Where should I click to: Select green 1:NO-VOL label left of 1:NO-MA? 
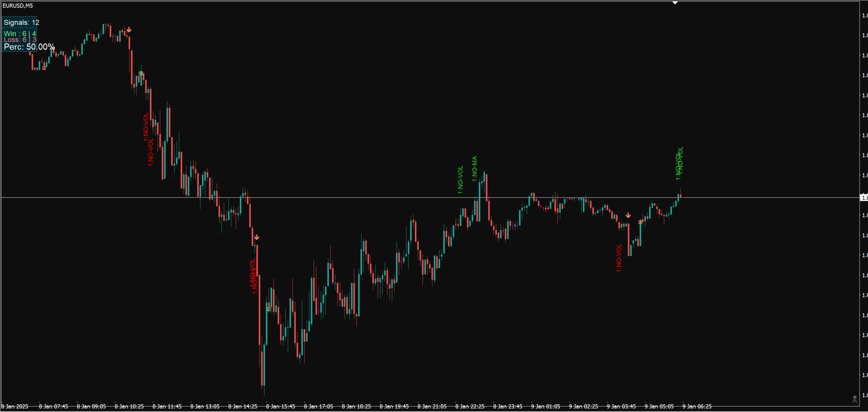coord(461,180)
